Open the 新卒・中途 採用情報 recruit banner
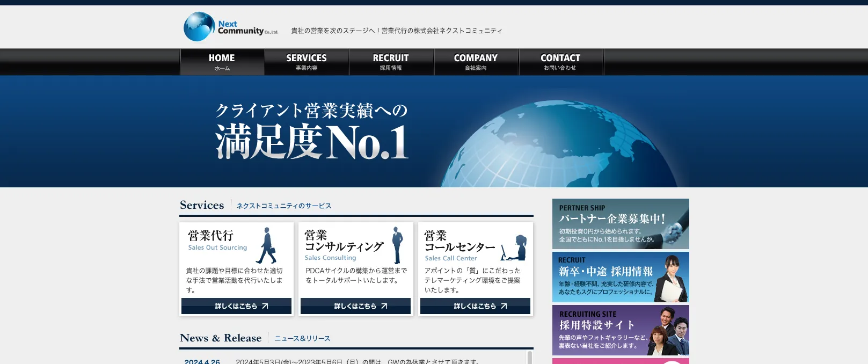The image size is (868, 364). pyautogui.click(x=621, y=277)
